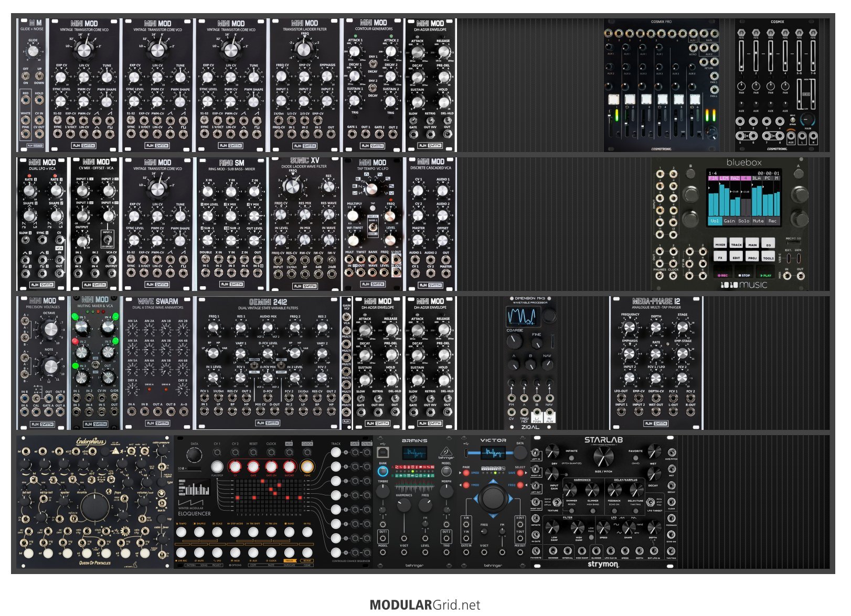
Task: Click the TIMBRE knob on Brains
Action: pos(384,491)
